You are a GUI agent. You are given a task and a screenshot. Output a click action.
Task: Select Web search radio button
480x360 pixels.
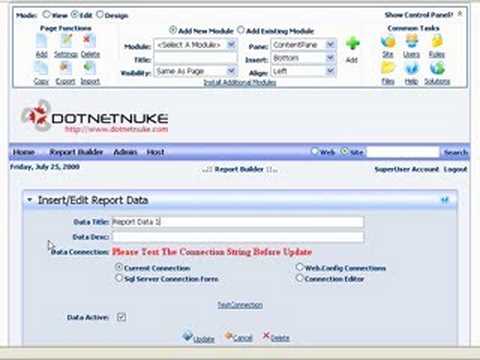[x=315, y=151]
